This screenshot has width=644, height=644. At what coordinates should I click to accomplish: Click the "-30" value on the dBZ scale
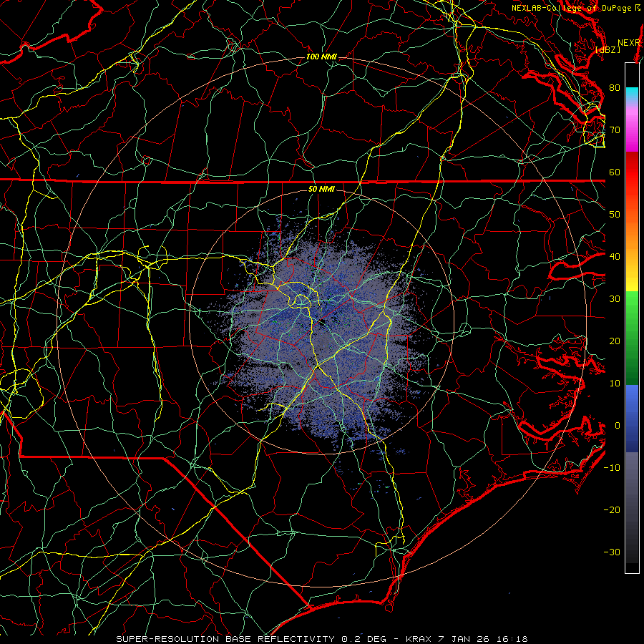(x=612, y=552)
